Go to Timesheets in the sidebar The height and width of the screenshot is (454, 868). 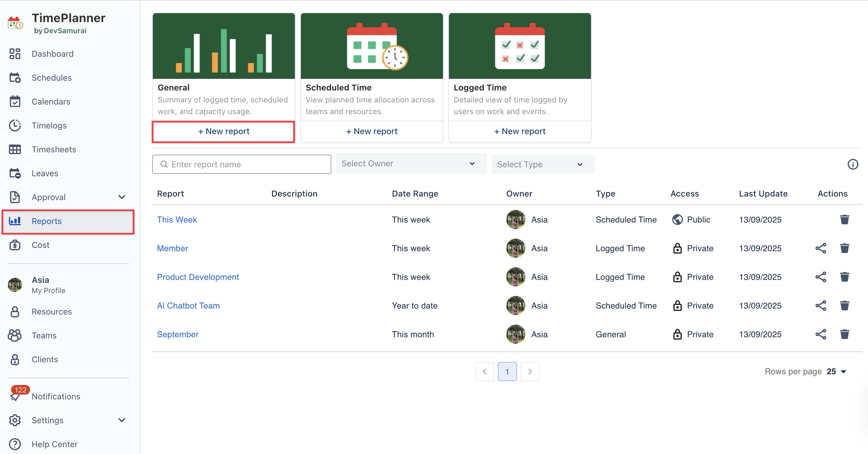click(x=53, y=149)
